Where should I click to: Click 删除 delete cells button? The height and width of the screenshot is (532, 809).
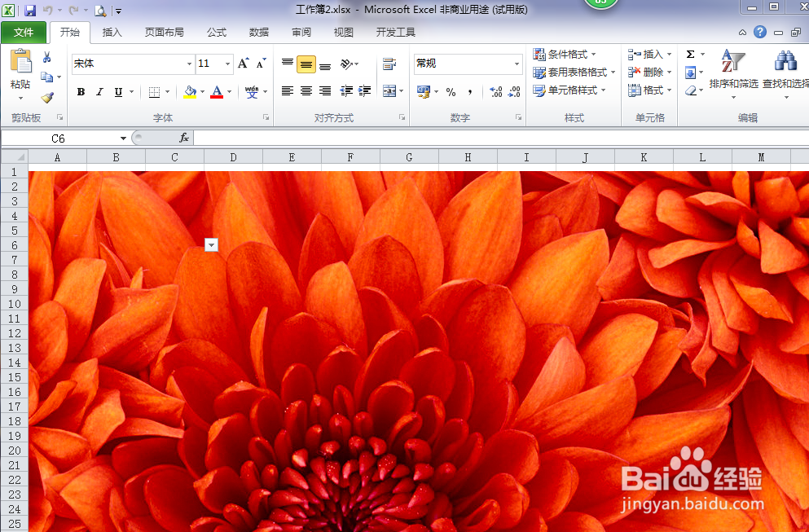click(x=649, y=73)
